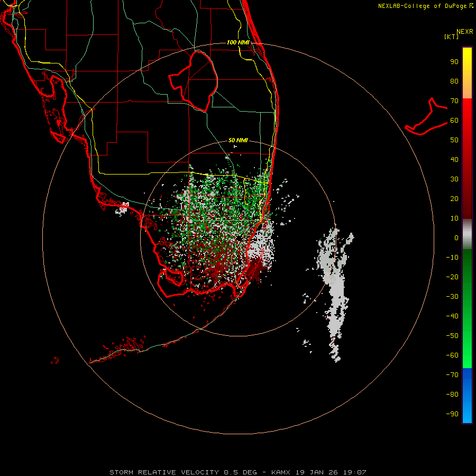Click the -50 value on velocity scale
The image size is (476, 476).
pos(452,336)
